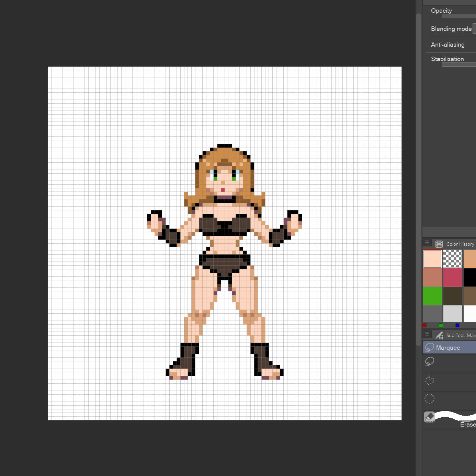Pick the bright green color swatch

[x=432, y=296]
